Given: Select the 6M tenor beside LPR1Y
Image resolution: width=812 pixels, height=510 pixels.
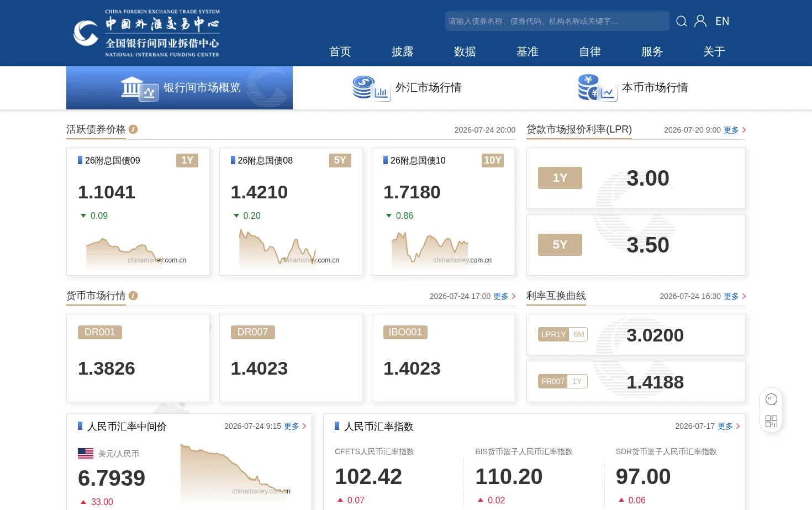Looking at the screenshot, I should [x=578, y=334].
